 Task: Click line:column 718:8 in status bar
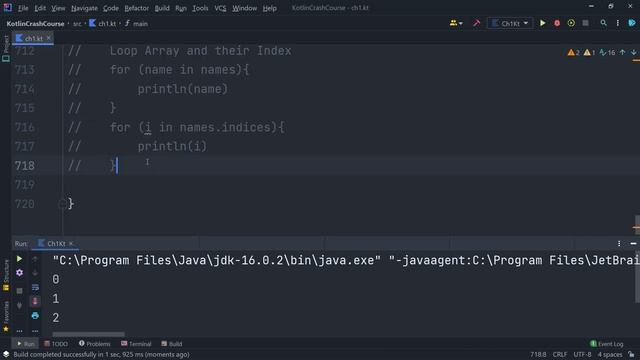point(538,354)
